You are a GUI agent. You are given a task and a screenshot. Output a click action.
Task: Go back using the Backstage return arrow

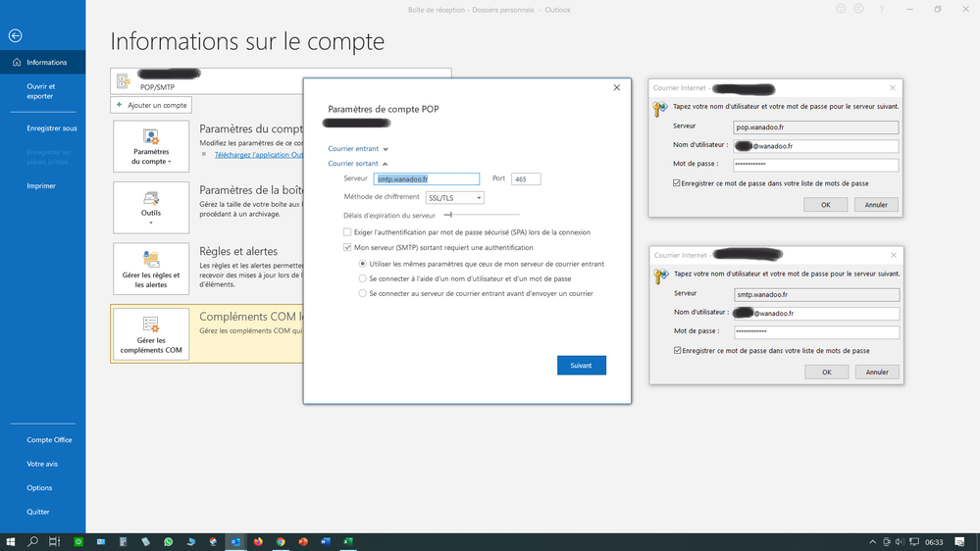click(16, 35)
